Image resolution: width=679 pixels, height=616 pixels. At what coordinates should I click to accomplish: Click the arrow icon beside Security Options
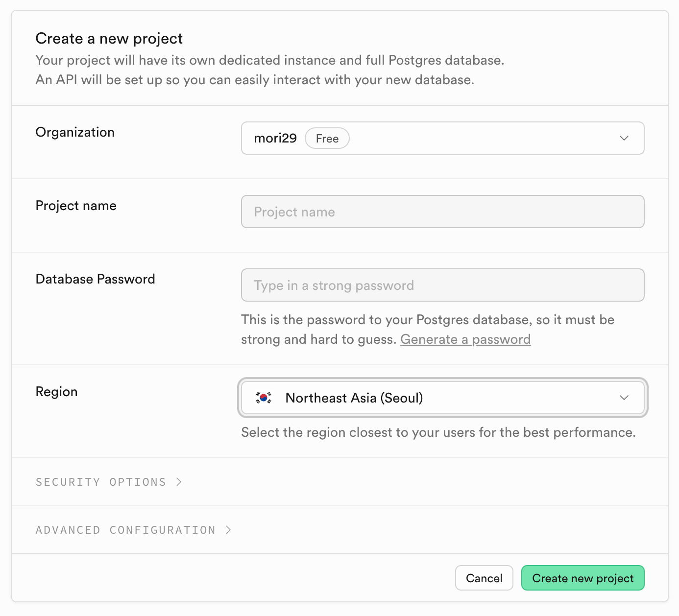point(179,482)
